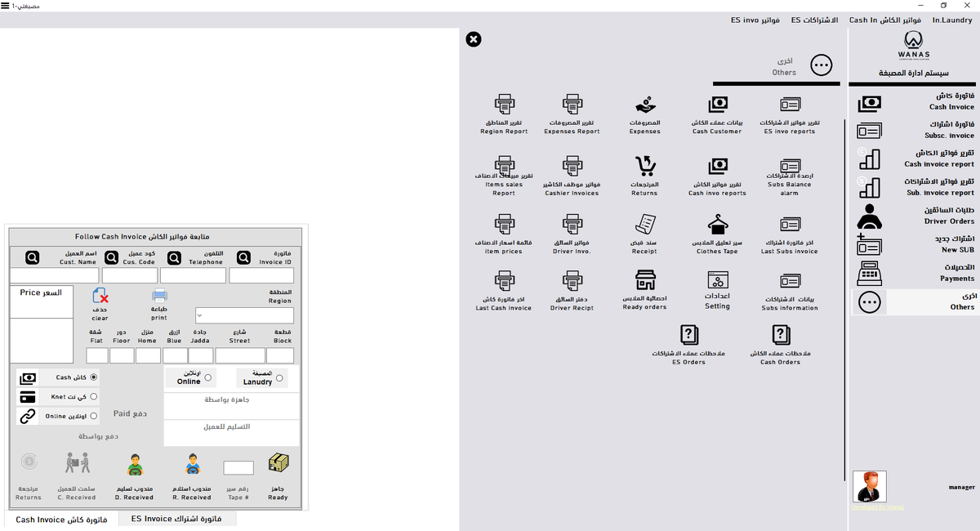The height and width of the screenshot is (531, 980).
Task: Open the Region Report icon
Action: (504, 105)
